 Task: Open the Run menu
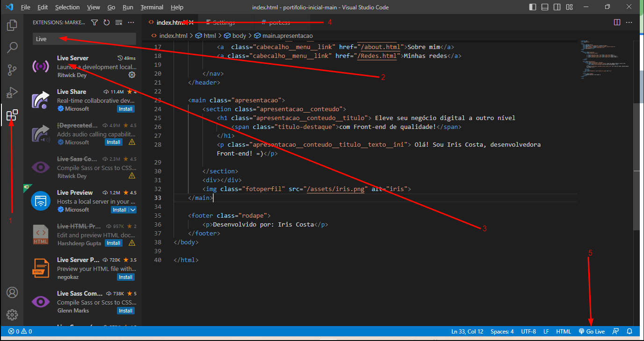tap(128, 7)
